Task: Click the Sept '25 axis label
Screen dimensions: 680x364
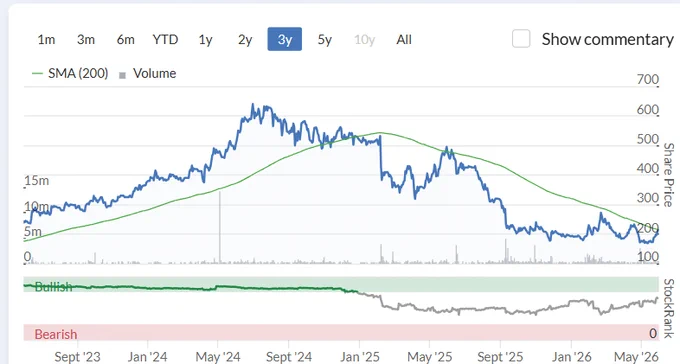Action: [500, 357]
